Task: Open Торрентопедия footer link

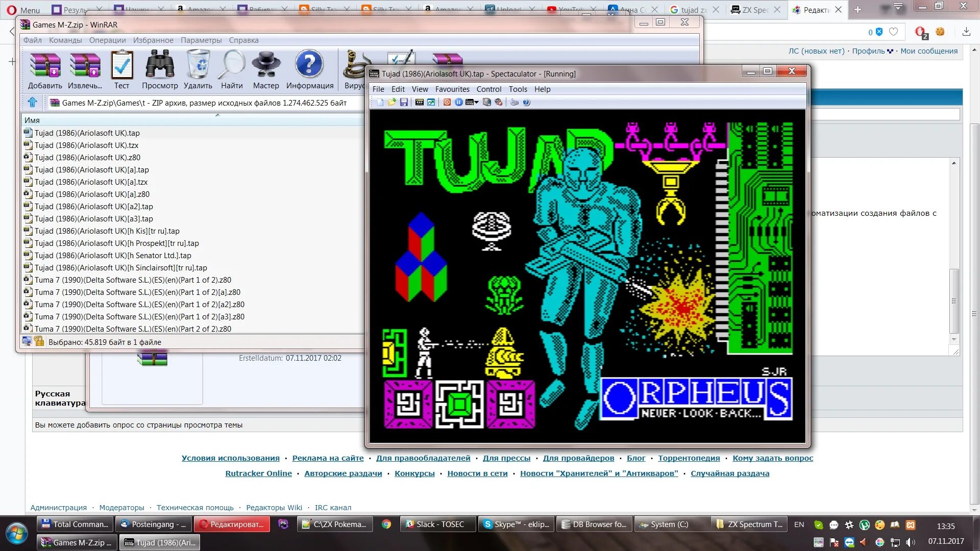Action: point(689,458)
